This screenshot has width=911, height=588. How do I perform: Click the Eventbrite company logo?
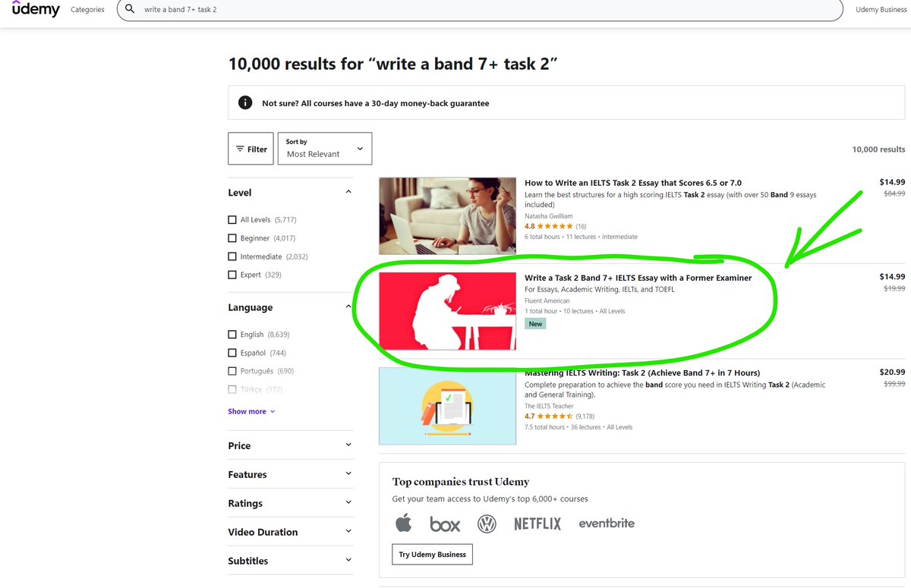607,523
